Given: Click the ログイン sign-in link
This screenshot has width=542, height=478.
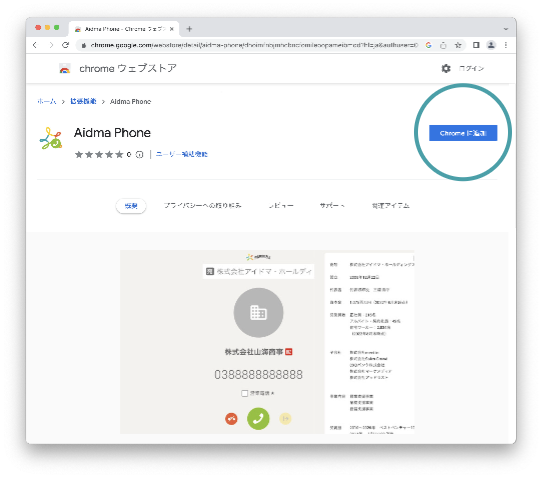Looking at the screenshot, I should pos(471,68).
